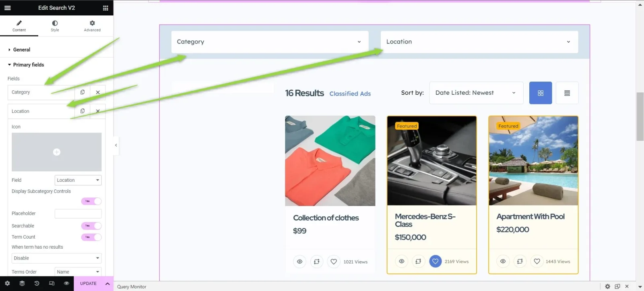Switch to grid view layout

541,93
